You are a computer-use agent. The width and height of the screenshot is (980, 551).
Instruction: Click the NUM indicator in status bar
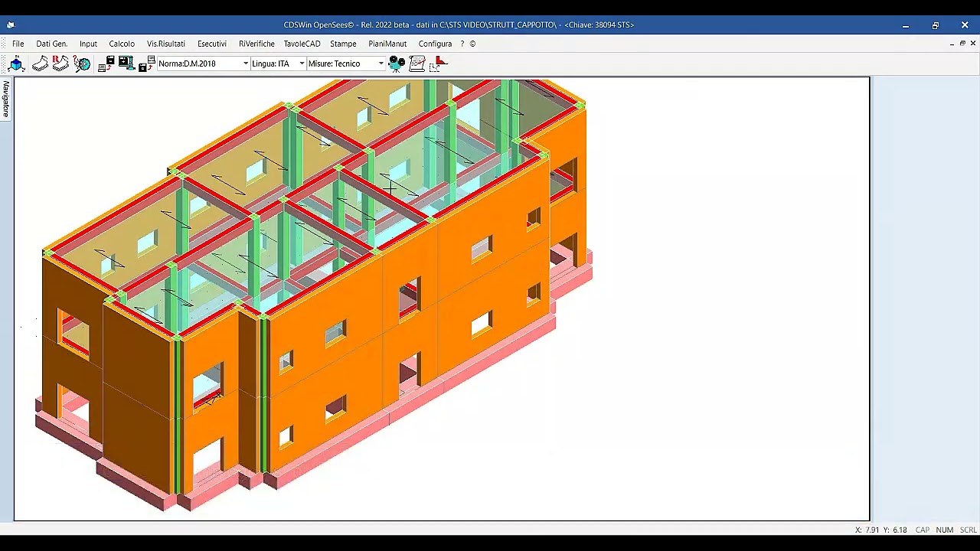tap(944, 530)
